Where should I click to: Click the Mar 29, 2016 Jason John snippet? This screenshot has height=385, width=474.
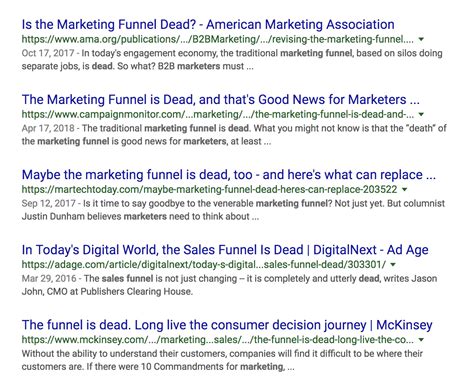pos(229,285)
